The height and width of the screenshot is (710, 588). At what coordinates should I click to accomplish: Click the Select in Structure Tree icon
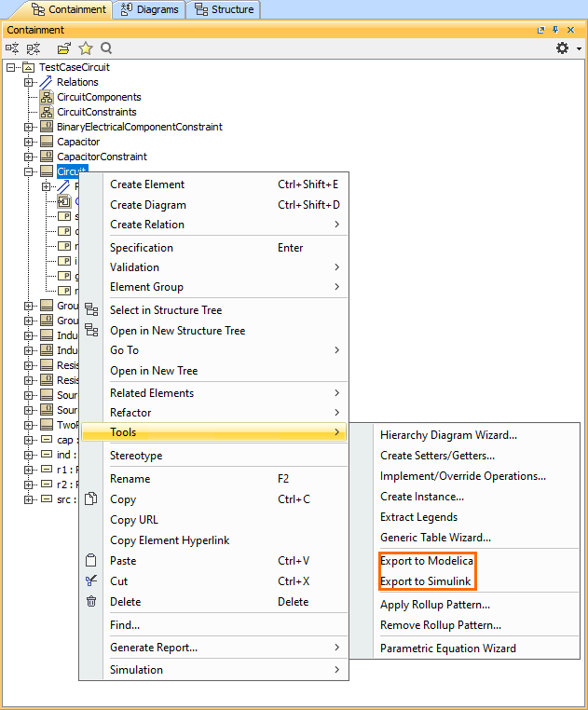coord(91,309)
